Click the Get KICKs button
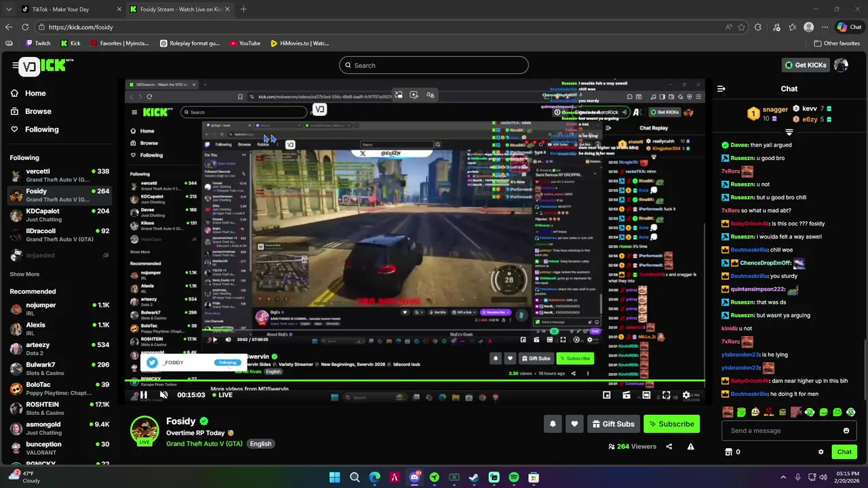The width and height of the screenshot is (868, 488). click(806, 65)
